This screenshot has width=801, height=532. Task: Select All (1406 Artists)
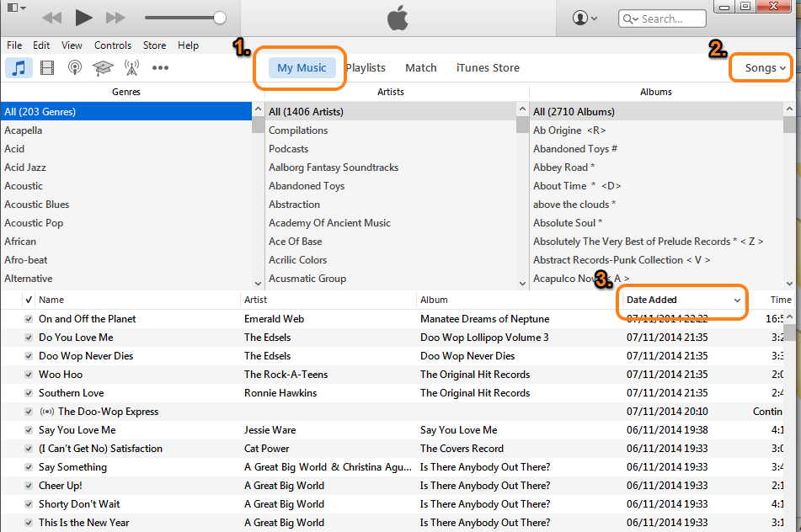(391, 112)
